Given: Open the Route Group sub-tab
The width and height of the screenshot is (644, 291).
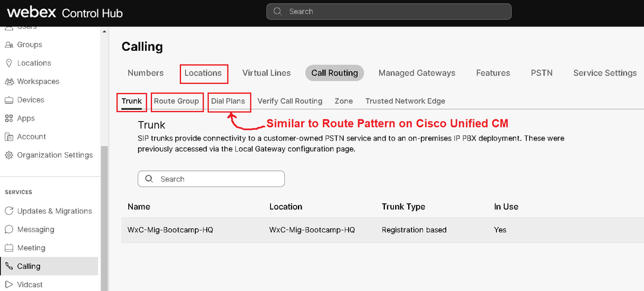Looking at the screenshot, I should pos(177,101).
